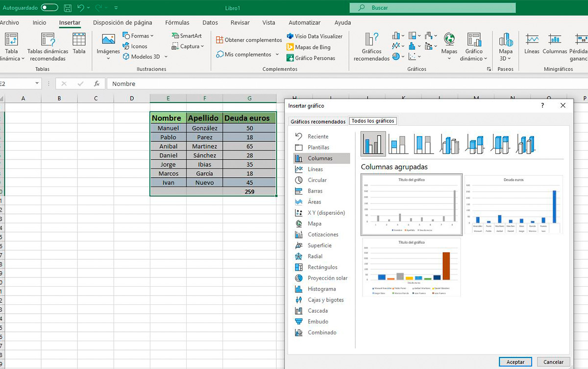Image resolution: width=588 pixels, height=369 pixels.
Task: Open the Undo history dropdown arrow
Action: [x=88, y=8]
